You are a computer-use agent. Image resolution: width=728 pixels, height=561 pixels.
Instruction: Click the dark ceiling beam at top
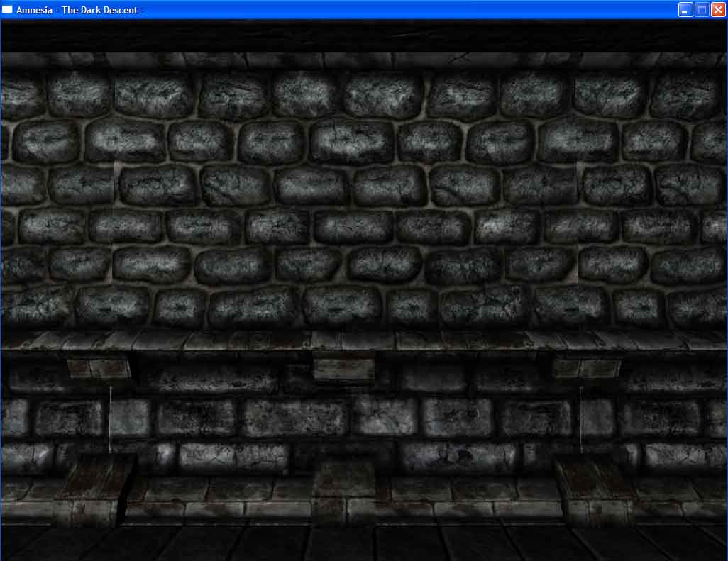[363, 35]
